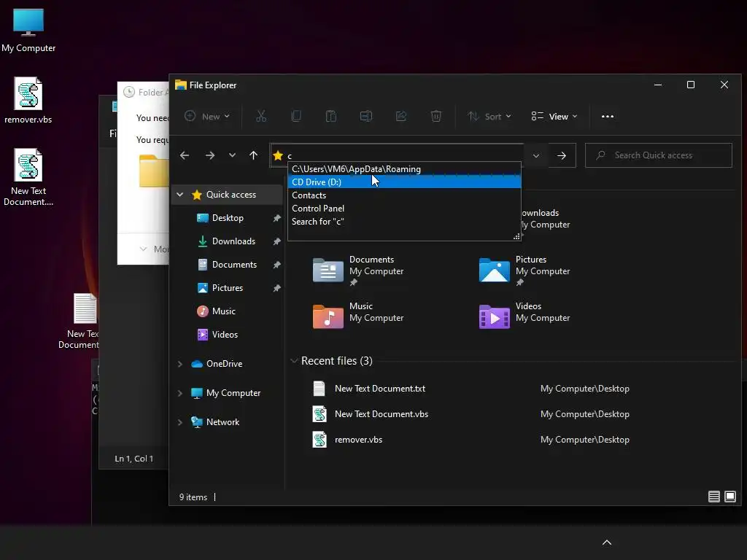The width and height of the screenshot is (747, 560).
Task: Select Downloads in navigation pane
Action: click(x=233, y=241)
